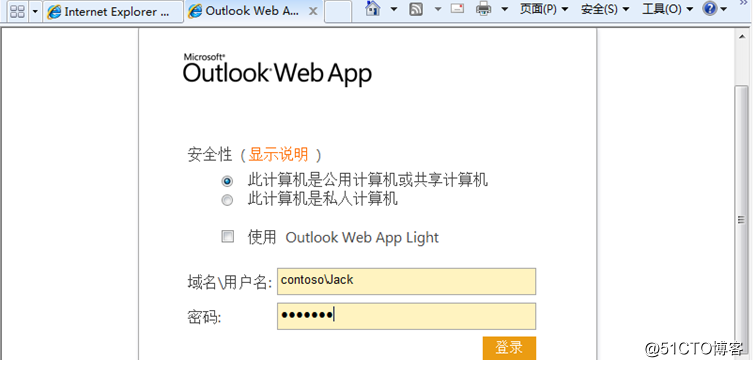
Task: Expand the Home button dropdown arrow
Action: point(394,9)
